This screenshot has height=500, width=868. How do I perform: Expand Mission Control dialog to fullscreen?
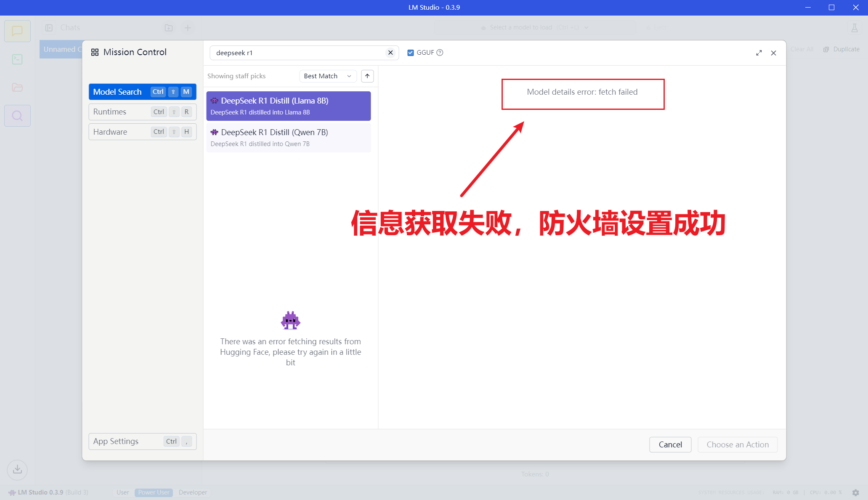click(759, 53)
